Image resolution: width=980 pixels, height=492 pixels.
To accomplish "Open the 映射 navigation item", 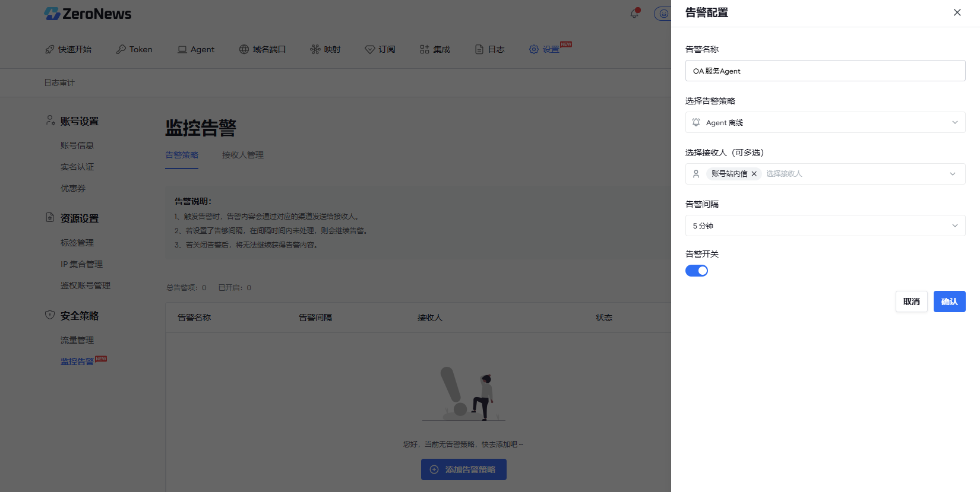I will 325,49.
